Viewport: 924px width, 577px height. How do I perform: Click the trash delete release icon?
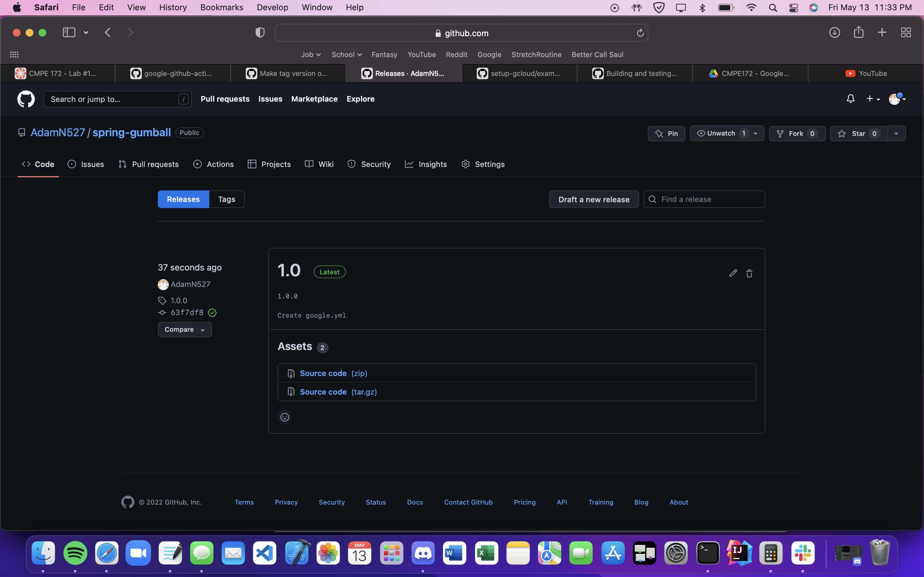749,273
